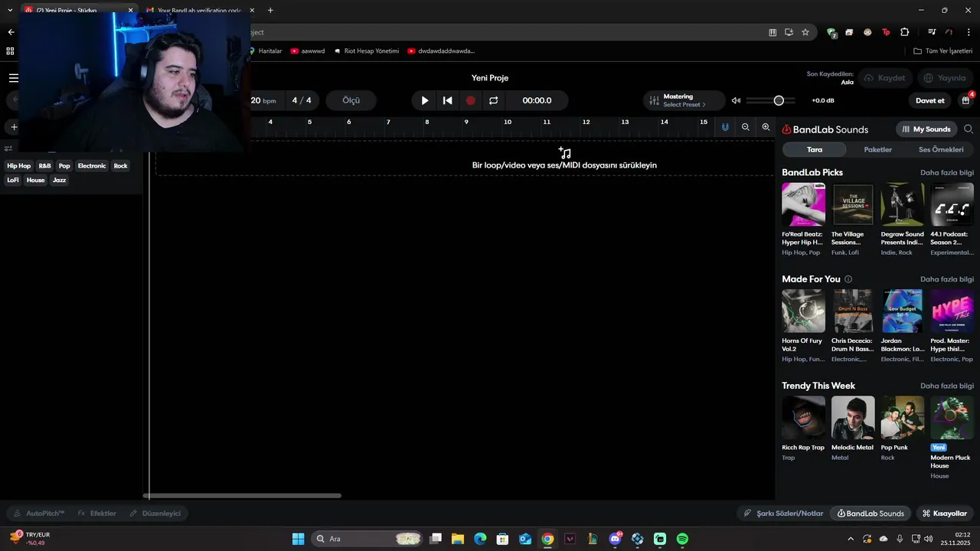
Task: Click the Yayınla publish button
Action: [x=945, y=78]
